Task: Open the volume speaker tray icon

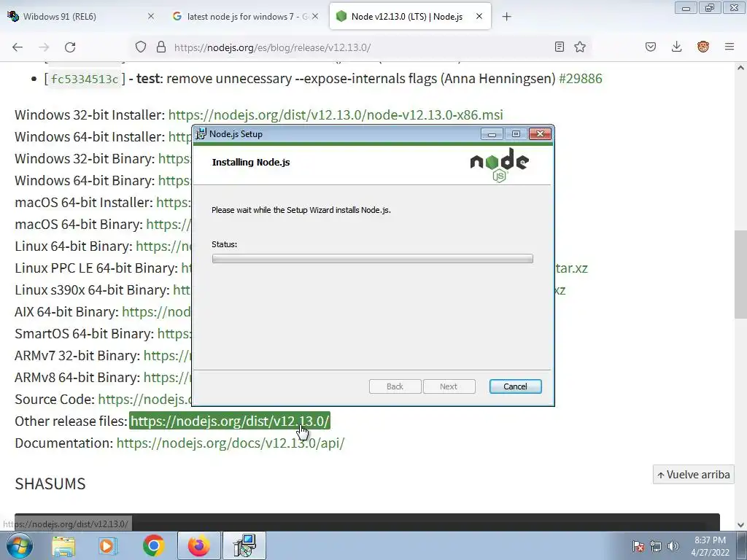Action: click(673, 546)
